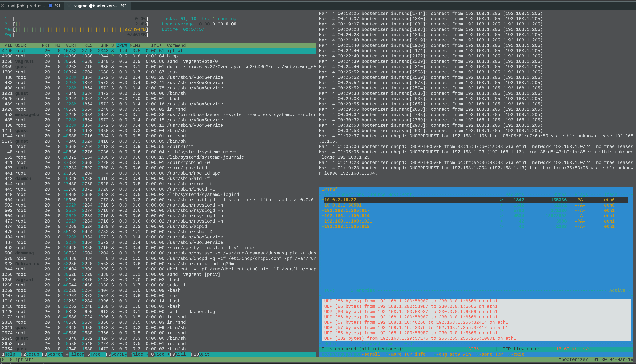
Task: Sort by the VIRT column header
Action: (x=71, y=45)
